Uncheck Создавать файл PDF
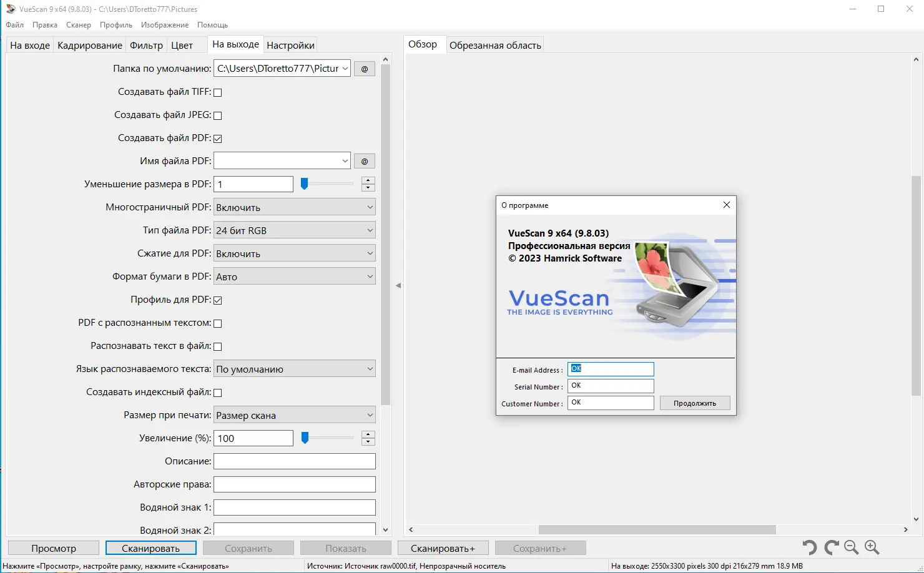 click(x=217, y=138)
